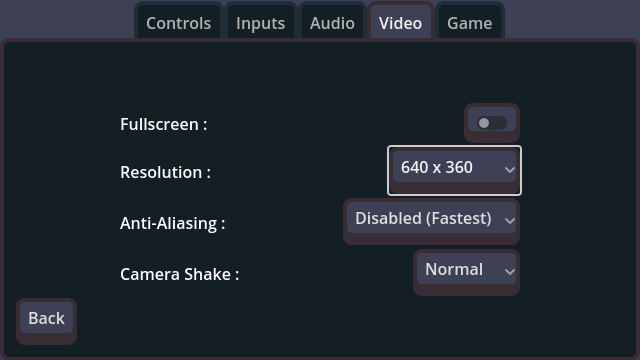This screenshot has height=360, width=640.
Task: Open the Resolution dropdown
Action: pos(454,170)
